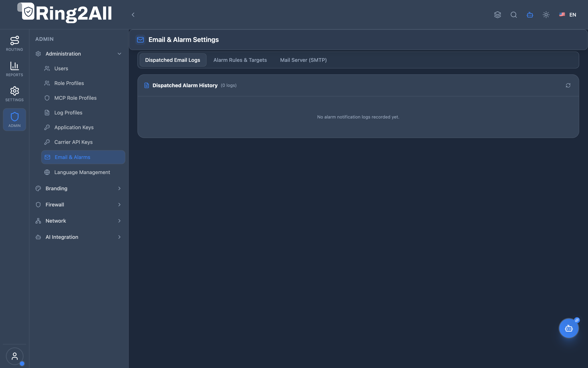This screenshot has height=368, width=588.
Task: Click the Branding palette icon
Action: [38, 188]
